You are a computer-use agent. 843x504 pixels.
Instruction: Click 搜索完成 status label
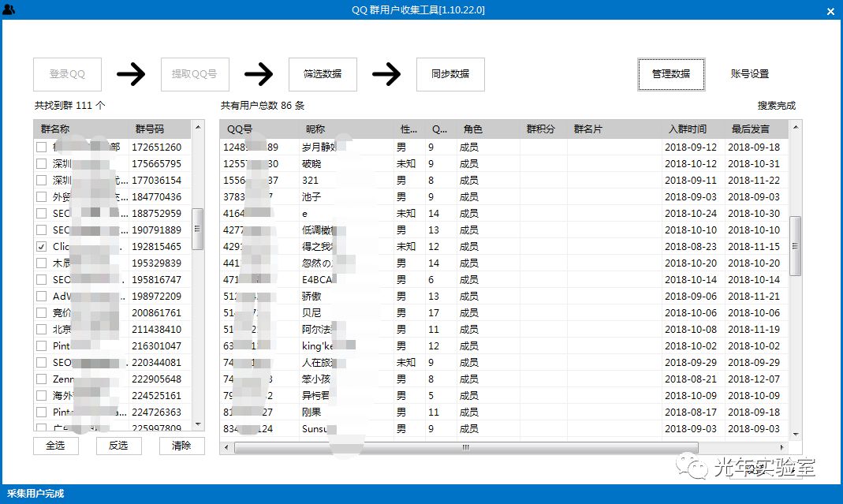coord(776,106)
